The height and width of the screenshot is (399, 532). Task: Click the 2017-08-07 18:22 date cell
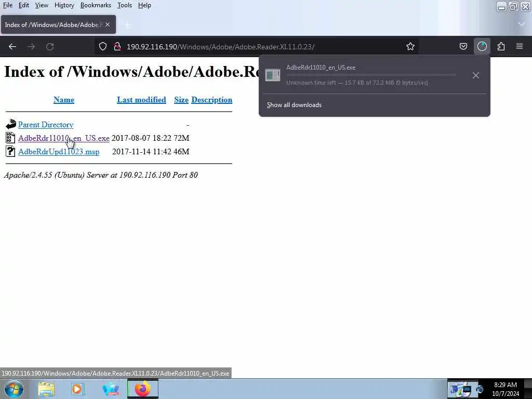(141, 138)
